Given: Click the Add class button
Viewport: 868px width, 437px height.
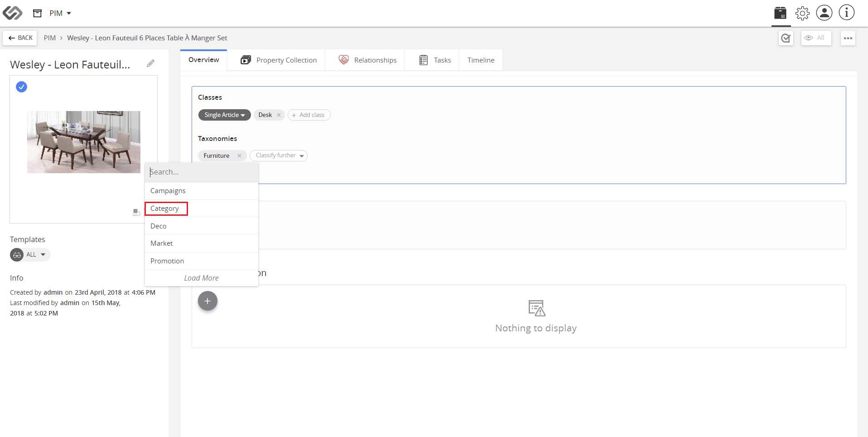Looking at the screenshot, I should click(x=309, y=115).
